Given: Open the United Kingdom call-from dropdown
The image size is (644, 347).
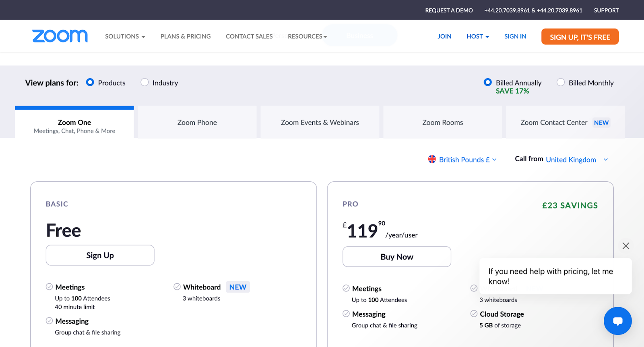Looking at the screenshot, I should point(576,160).
